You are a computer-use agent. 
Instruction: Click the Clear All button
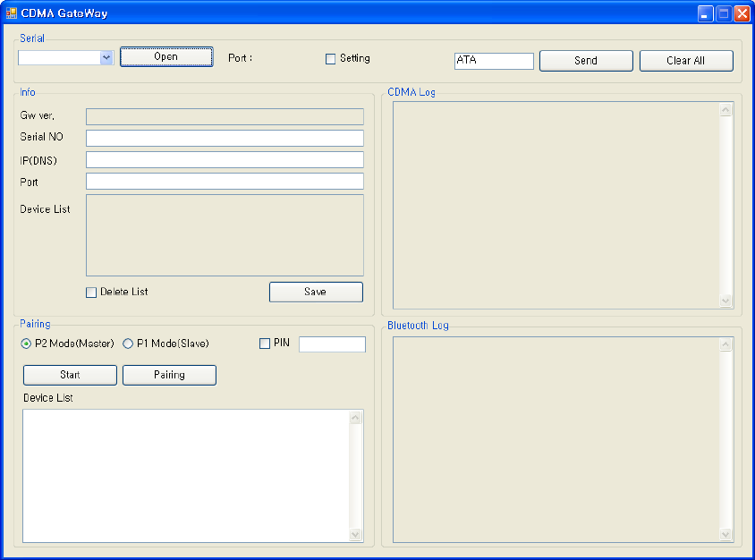[686, 61]
